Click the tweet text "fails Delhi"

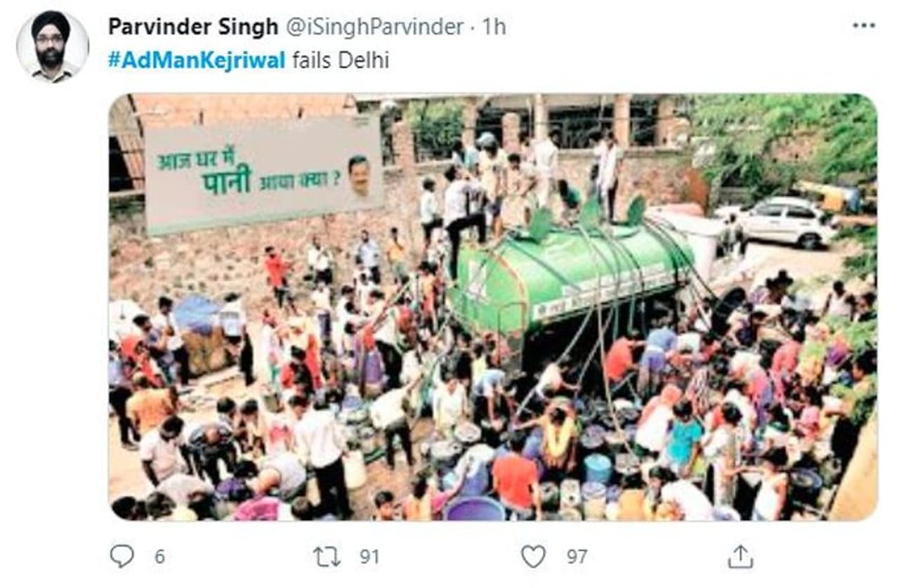pyautogui.click(x=341, y=60)
